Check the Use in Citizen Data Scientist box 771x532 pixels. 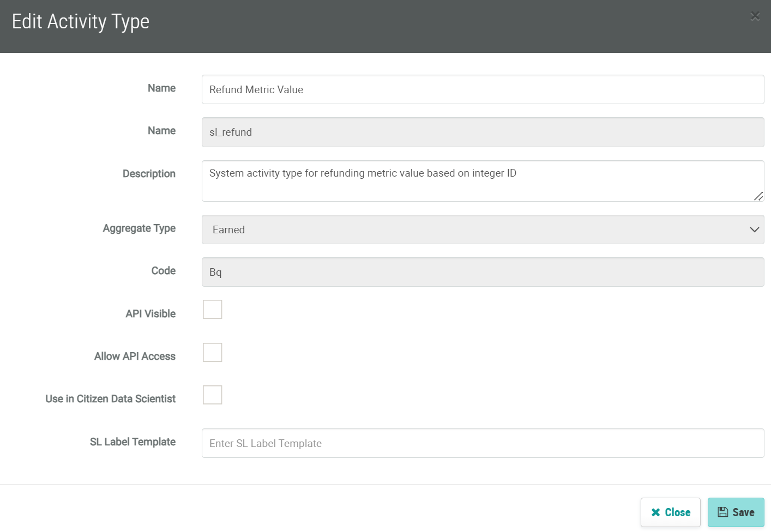click(x=212, y=395)
